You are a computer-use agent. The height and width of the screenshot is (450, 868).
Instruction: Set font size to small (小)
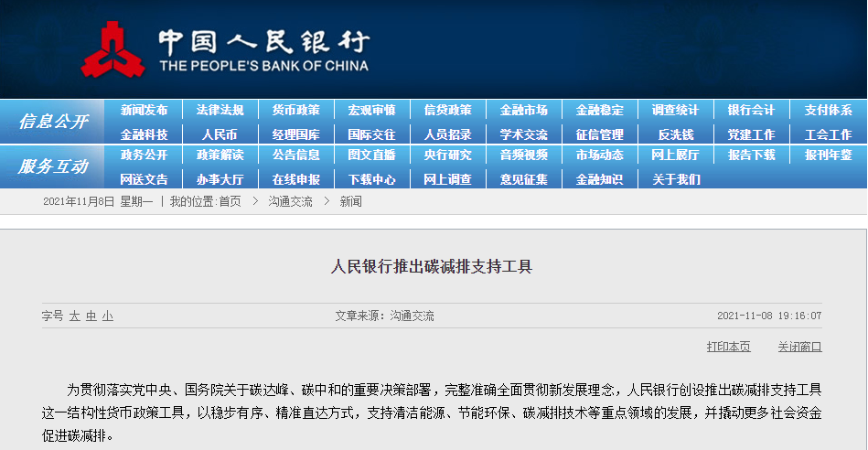tap(108, 316)
